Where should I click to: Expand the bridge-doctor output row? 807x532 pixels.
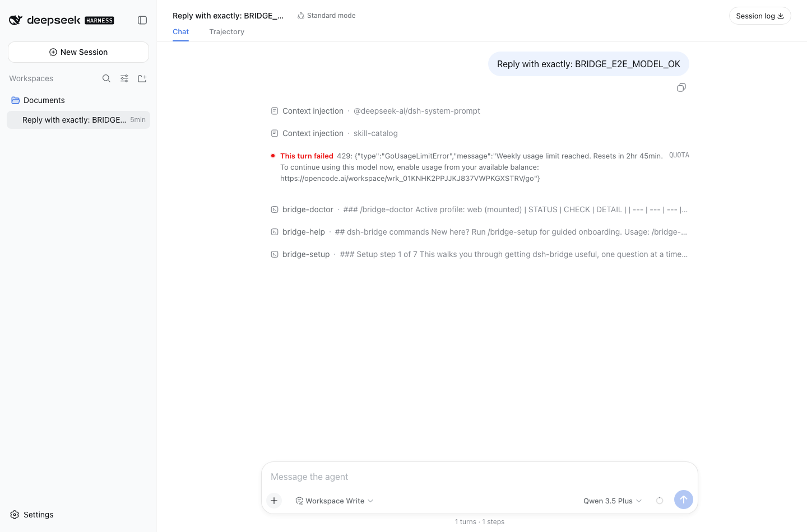480,209
